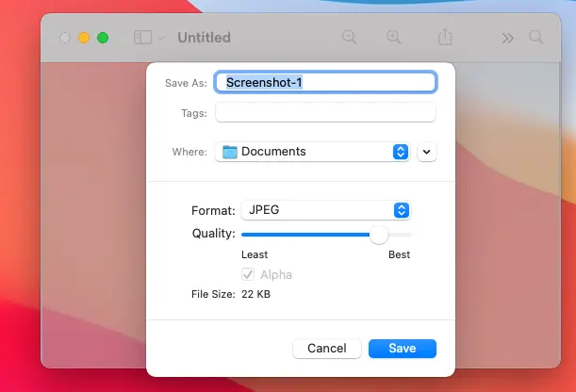Screen dimensions: 576x392
Task: Click the Untitled window title
Action: [204, 38]
